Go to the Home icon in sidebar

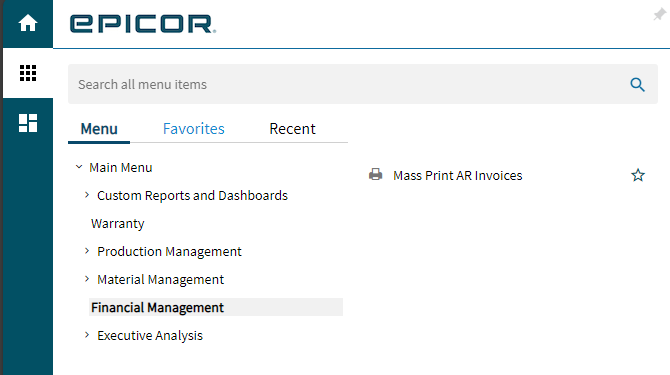point(28,23)
